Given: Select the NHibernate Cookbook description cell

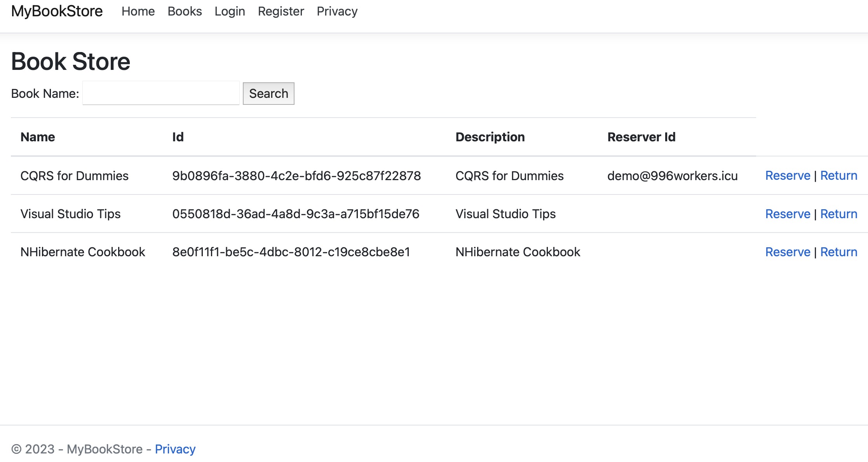Looking at the screenshot, I should 518,252.
